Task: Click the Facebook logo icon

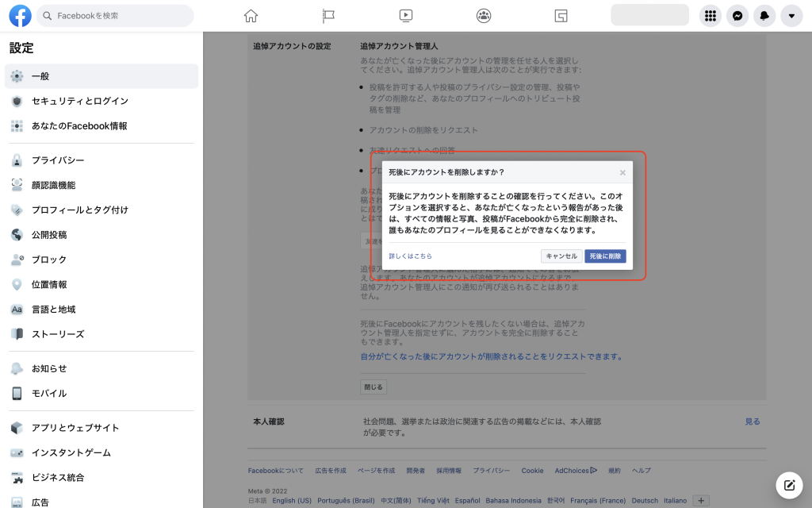Action: click(20, 16)
